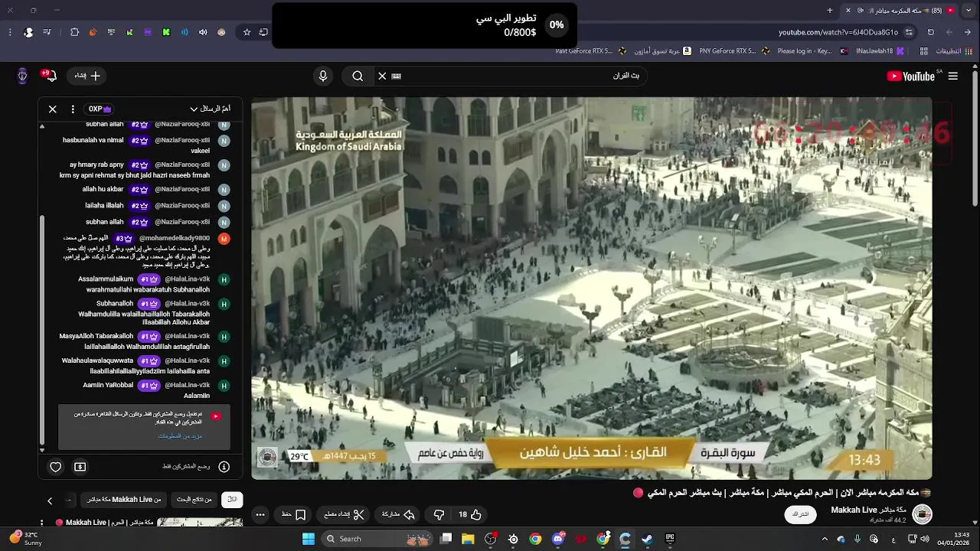The image size is (980, 551).
Task: Open the Windows Start menu
Action: (x=309, y=539)
